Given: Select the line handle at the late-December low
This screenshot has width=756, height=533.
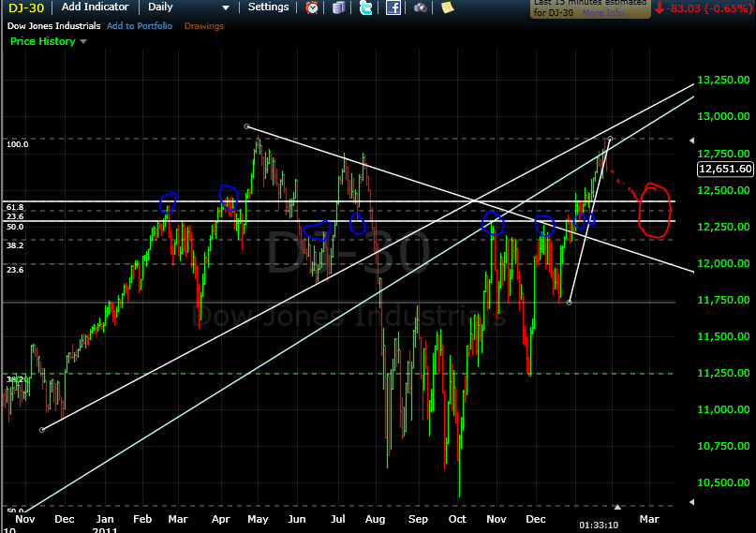Looking at the screenshot, I should pyautogui.click(x=569, y=303).
